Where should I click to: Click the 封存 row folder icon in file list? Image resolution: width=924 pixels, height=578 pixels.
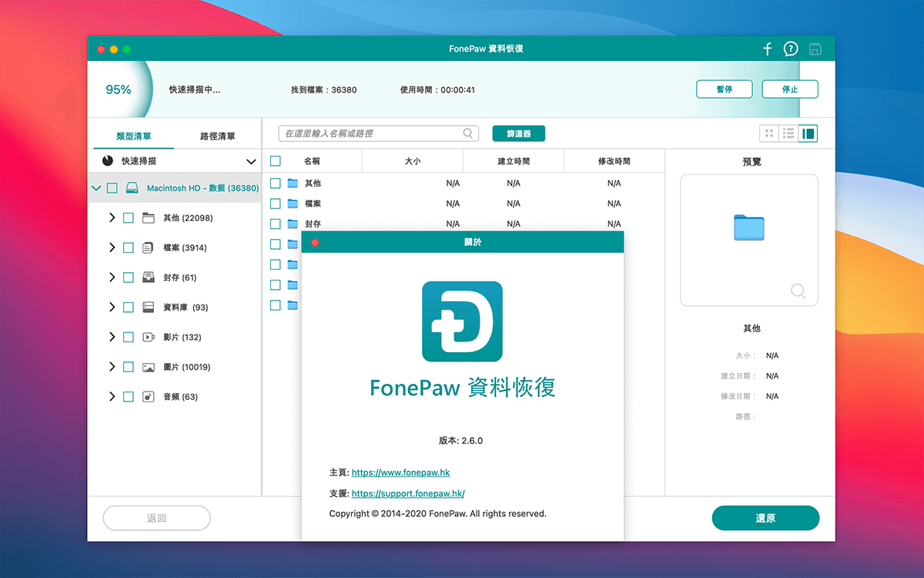[293, 224]
